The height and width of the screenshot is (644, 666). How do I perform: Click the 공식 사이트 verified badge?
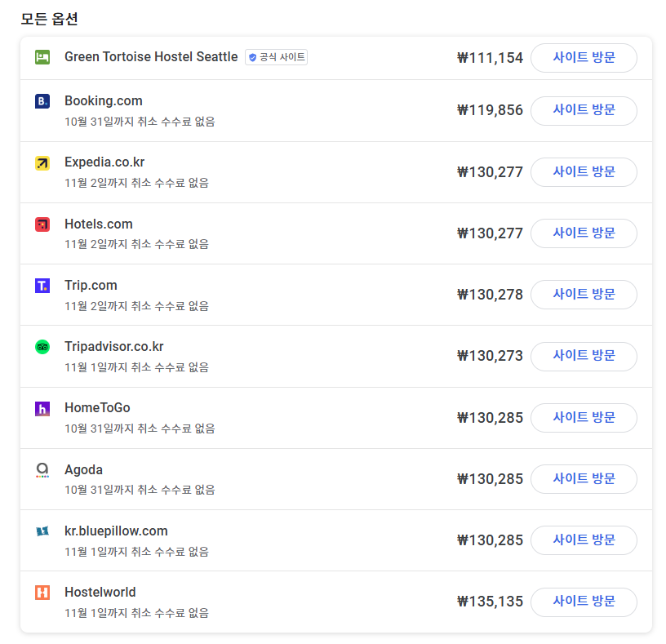tap(276, 57)
